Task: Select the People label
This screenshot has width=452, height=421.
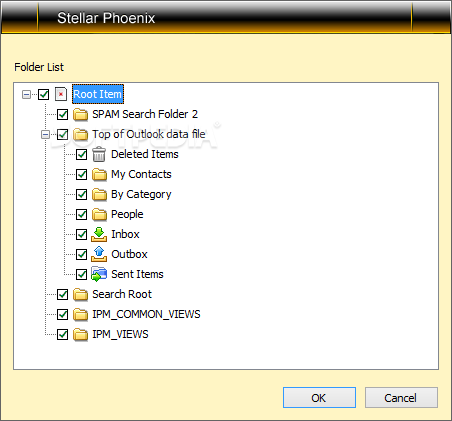Action: pos(127,214)
